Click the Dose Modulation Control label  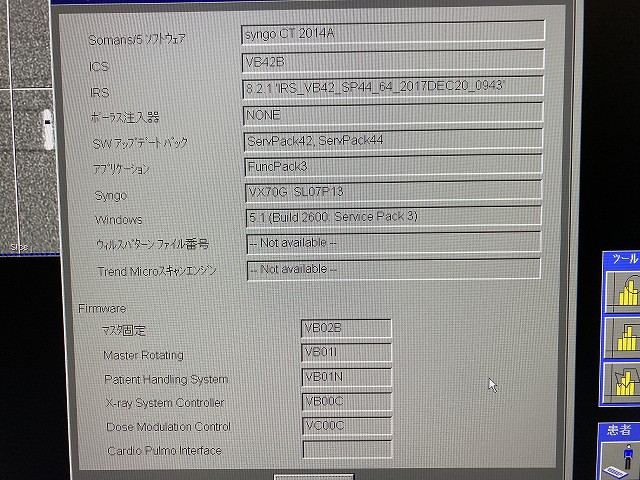point(169,427)
